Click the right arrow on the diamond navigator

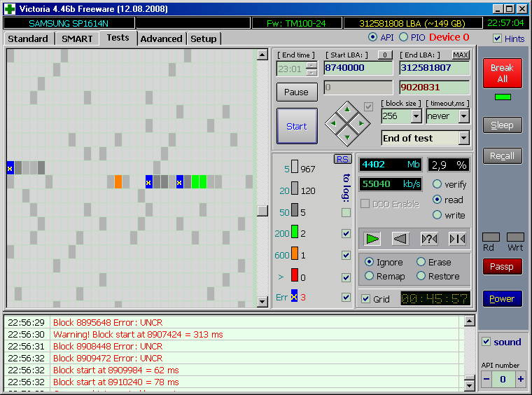pyautogui.click(x=361, y=123)
